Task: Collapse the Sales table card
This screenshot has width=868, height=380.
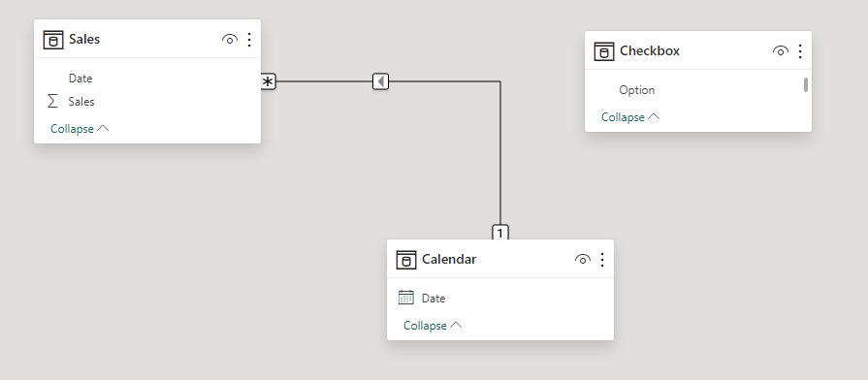Action: pyautogui.click(x=80, y=128)
